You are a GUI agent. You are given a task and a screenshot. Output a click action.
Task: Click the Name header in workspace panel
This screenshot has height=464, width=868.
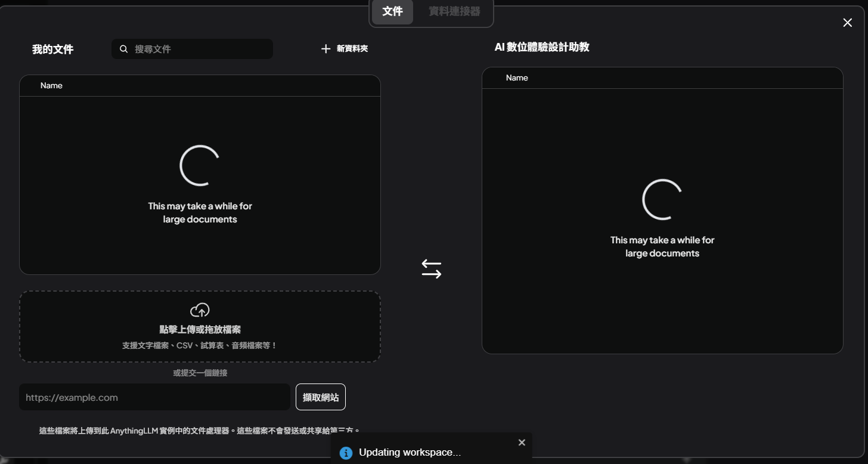(x=517, y=78)
